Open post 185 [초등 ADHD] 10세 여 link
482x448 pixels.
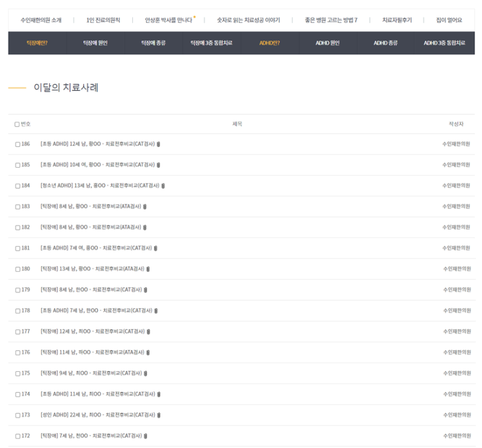coord(98,165)
